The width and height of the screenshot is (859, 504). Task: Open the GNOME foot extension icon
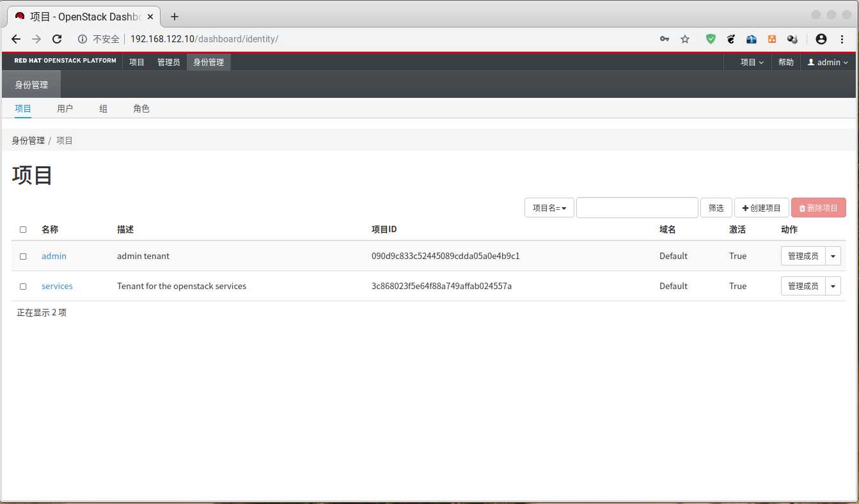click(731, 39)
